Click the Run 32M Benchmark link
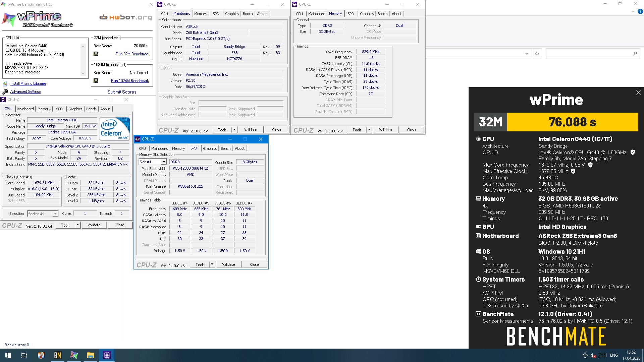The image size is (644, 362). pos(132,54)
